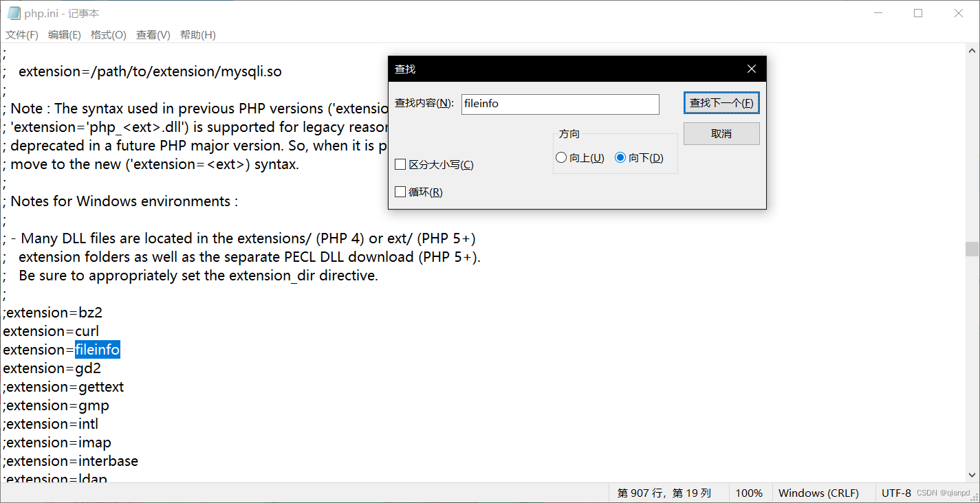Enable the 循环(R) checkbox
The height and width of the screenshot is (503, 980).
(400, 192)
